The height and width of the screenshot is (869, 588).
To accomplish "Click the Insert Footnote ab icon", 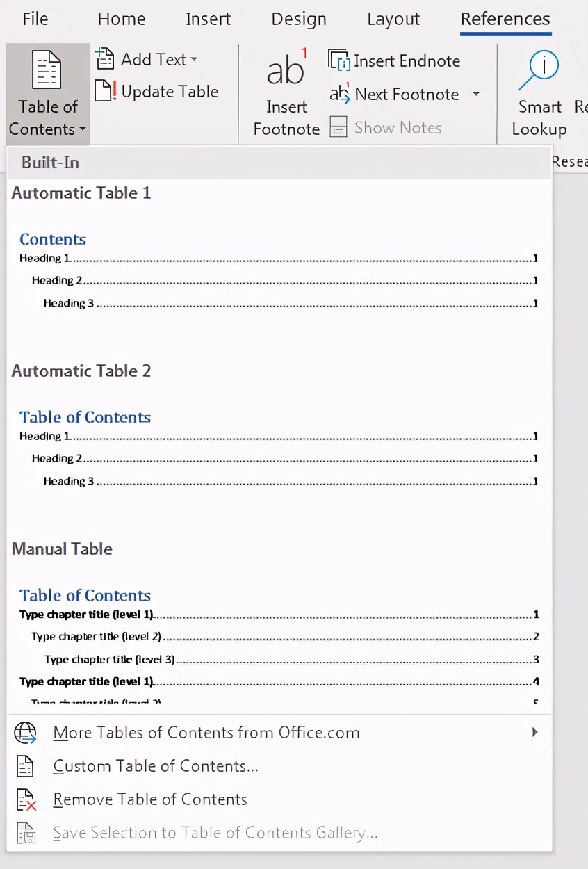I will [286, 68].
